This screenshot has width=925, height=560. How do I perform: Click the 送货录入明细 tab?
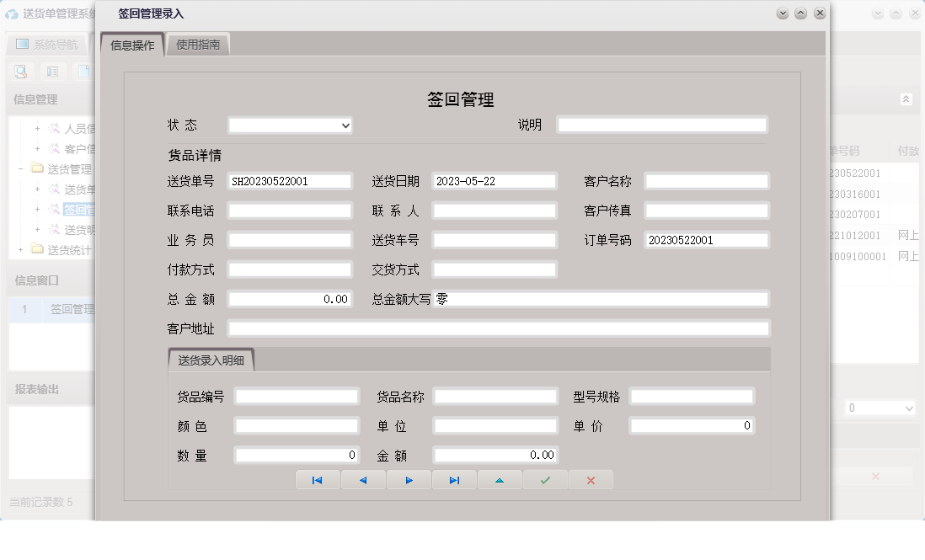click(x=213, y=360)
